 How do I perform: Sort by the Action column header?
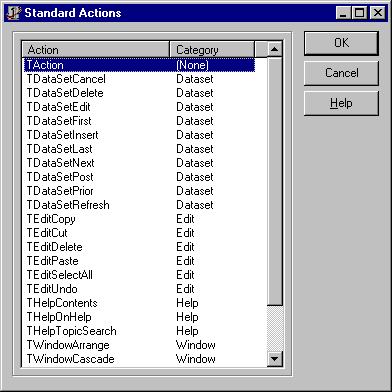(x=96, y=50)
